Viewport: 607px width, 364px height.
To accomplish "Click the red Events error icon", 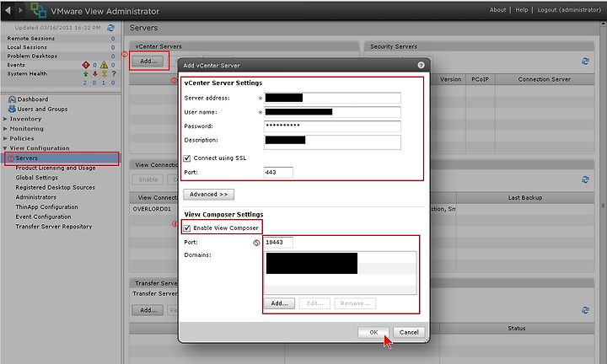I will tap(85, 65).
